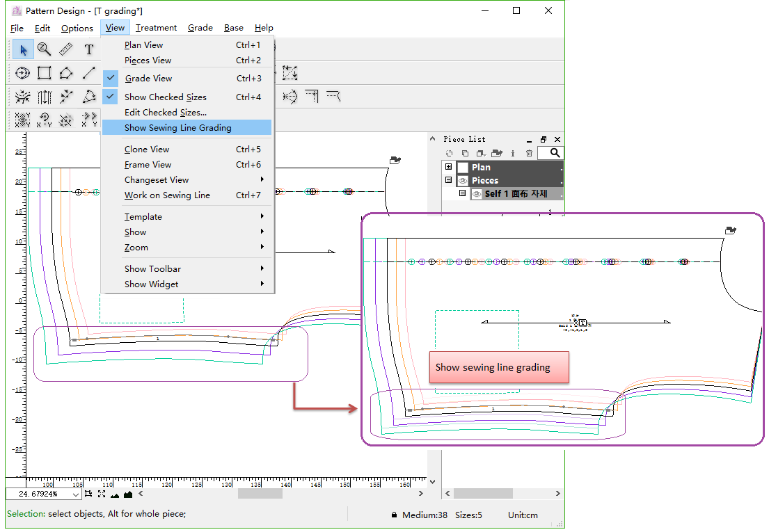Select the straight line drawing tool
The height and width of the screenshot is (532, 769).
coord(88,73)
